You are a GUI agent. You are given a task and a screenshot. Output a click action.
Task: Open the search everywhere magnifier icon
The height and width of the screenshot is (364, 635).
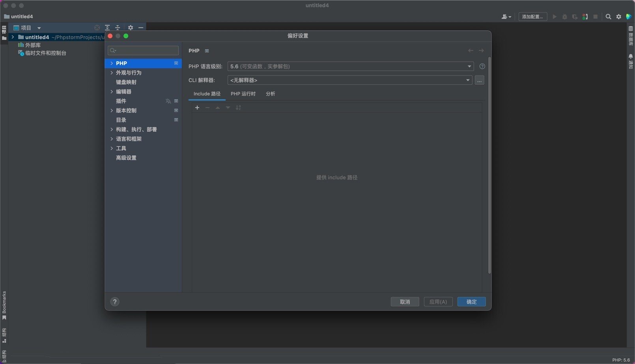pos(609,17)
